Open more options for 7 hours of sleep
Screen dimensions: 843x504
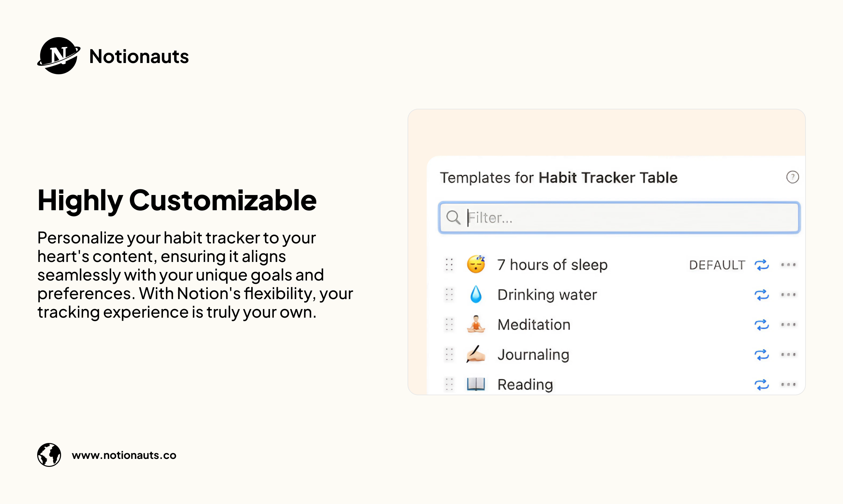coord(788,265)
